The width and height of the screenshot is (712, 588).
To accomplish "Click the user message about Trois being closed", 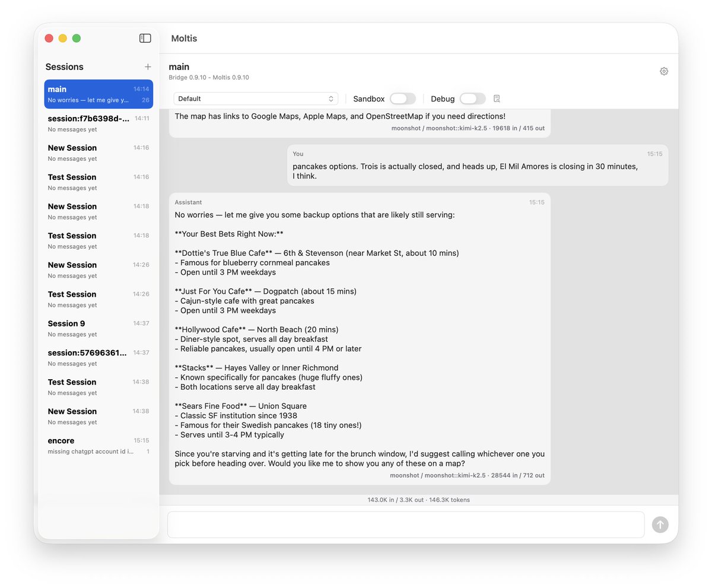I will pos(465,171).
